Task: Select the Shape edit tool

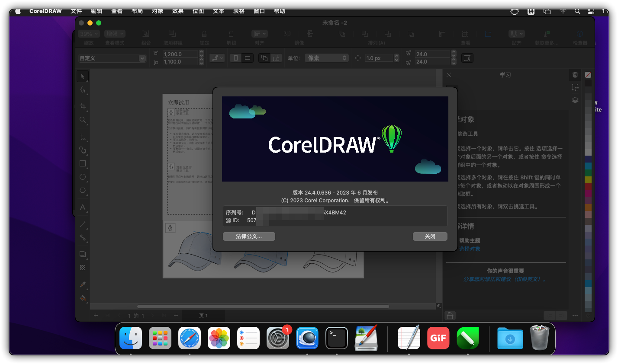Action: (x=83, y=90)
